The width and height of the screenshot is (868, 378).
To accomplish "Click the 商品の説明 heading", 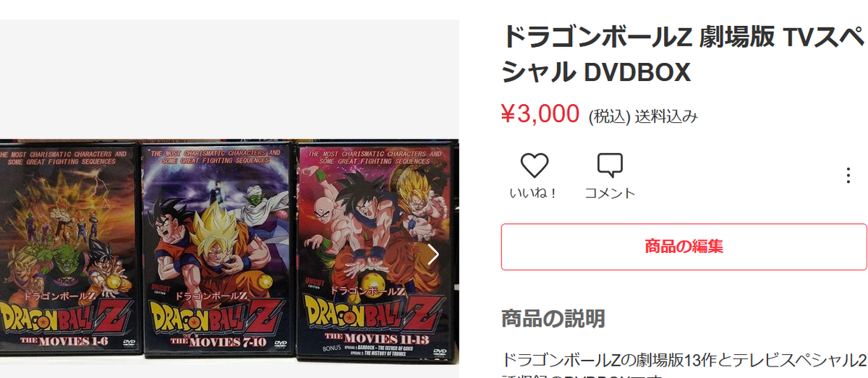I will (553, 318).
